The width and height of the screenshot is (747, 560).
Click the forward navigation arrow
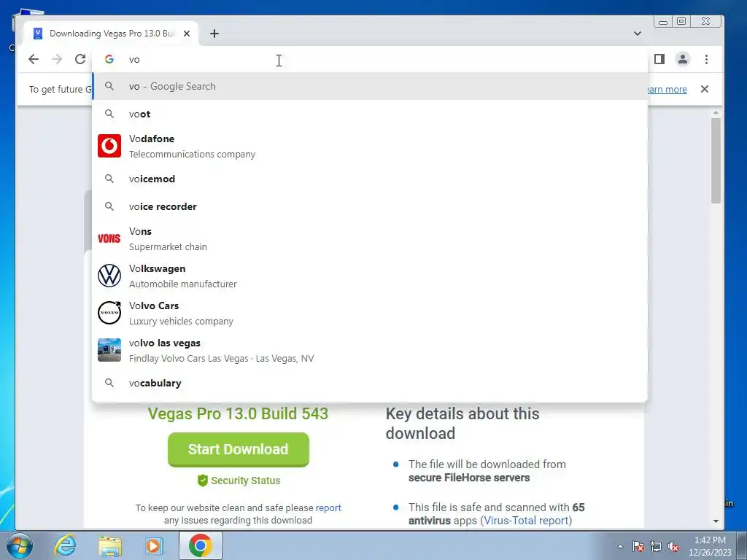[57, 59]
